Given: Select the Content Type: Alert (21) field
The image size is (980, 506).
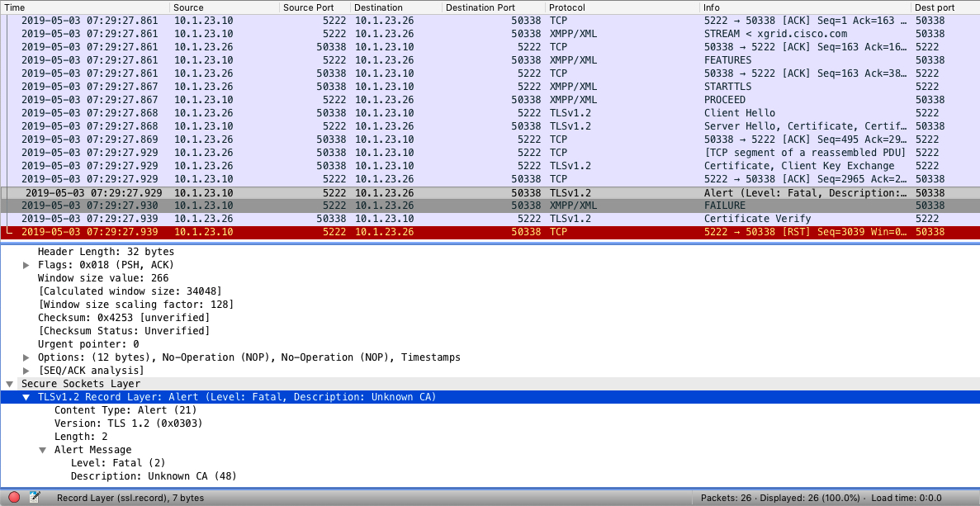Looking at the screenshot, I should pyautogui.click(x=125, y=410).
